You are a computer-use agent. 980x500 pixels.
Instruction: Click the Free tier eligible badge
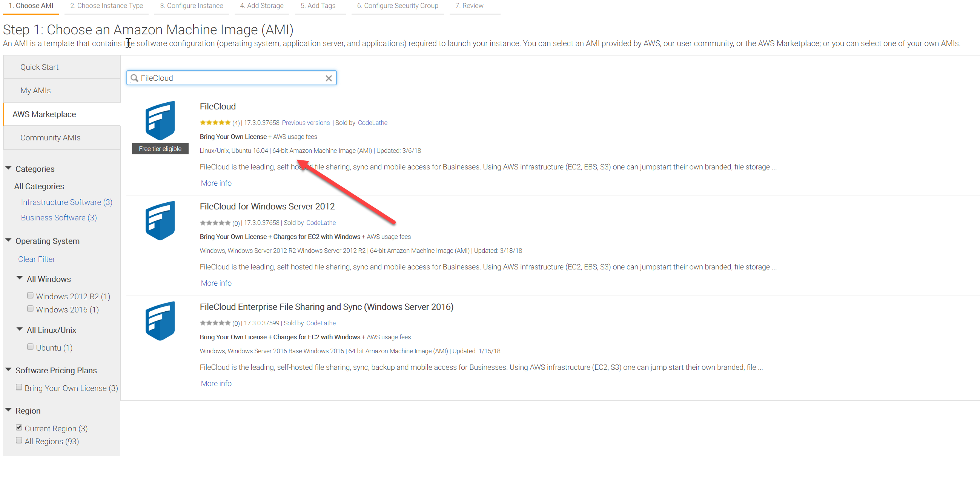(x=160, y=149)
